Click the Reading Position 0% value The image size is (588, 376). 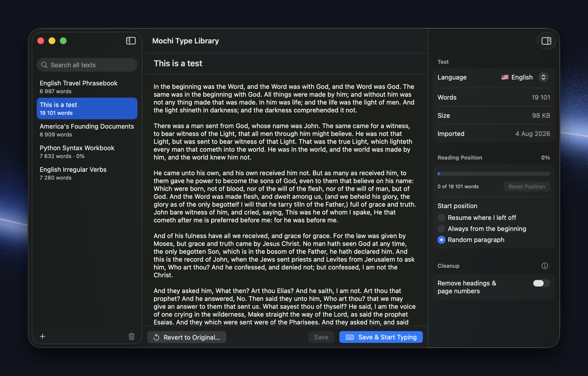pyautogui.click(x=545, y=157)
